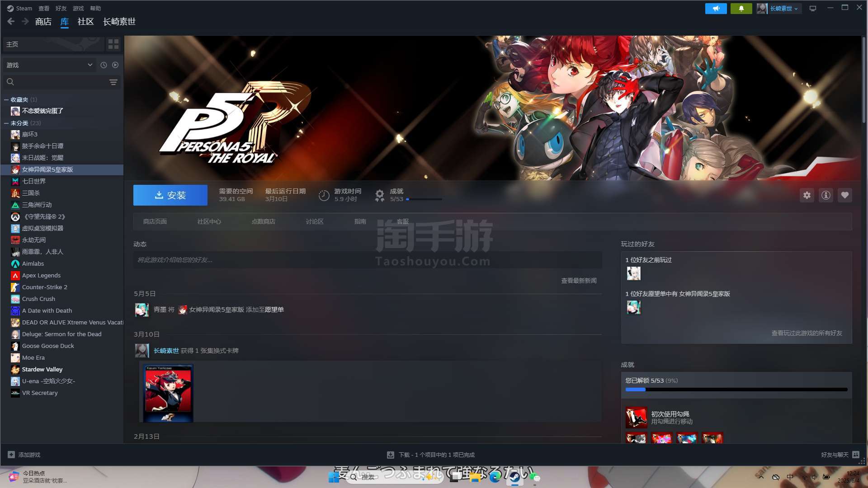Click the ready-to-play filter icon
Viewport: 868px width, 488px height.
point(115,65)
